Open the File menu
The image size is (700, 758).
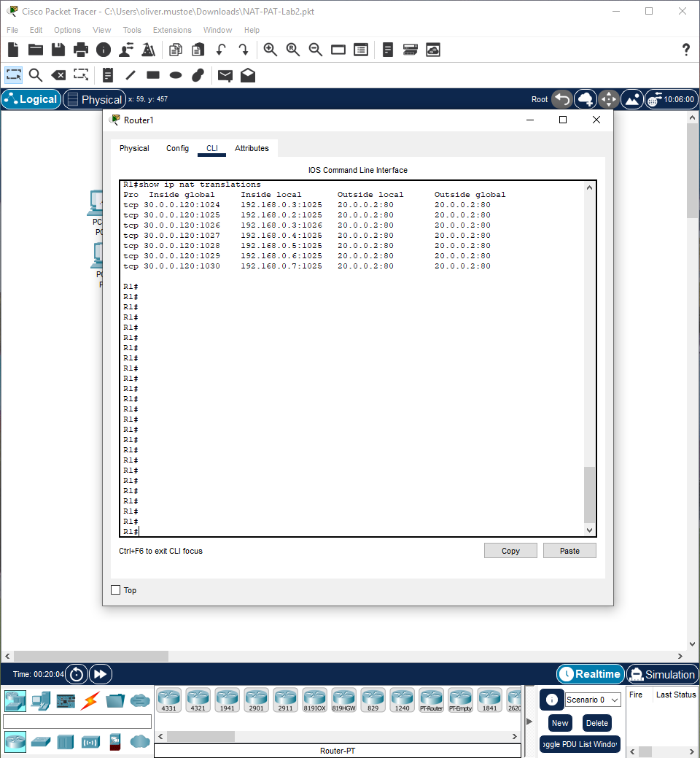pos(12,30)
